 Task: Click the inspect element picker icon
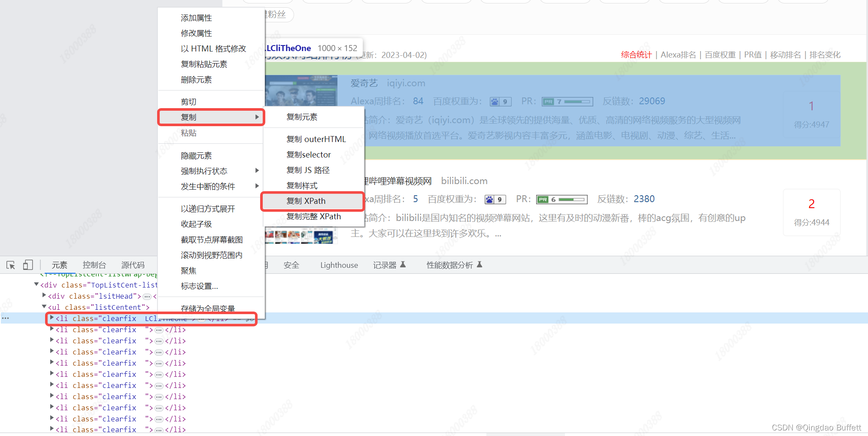pyautogui.click(x=11, y=265)
